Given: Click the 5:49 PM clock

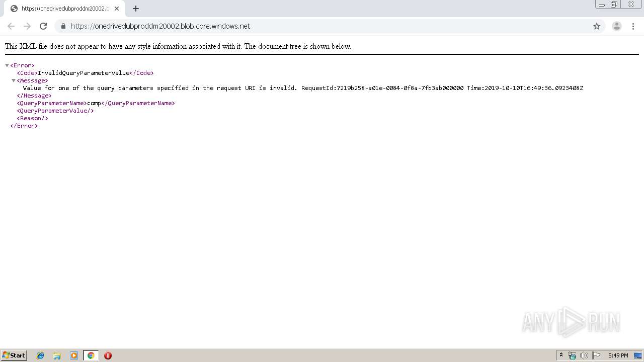Looking at the screenshot, I should click(x=618, y=355).
